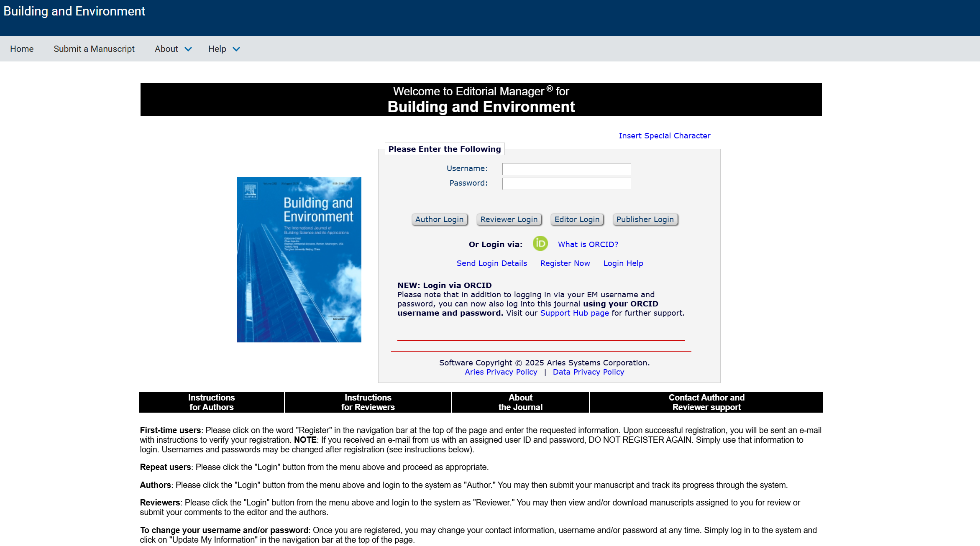Click the Editor Login button

pyautogui.click(x=577, y=219)
